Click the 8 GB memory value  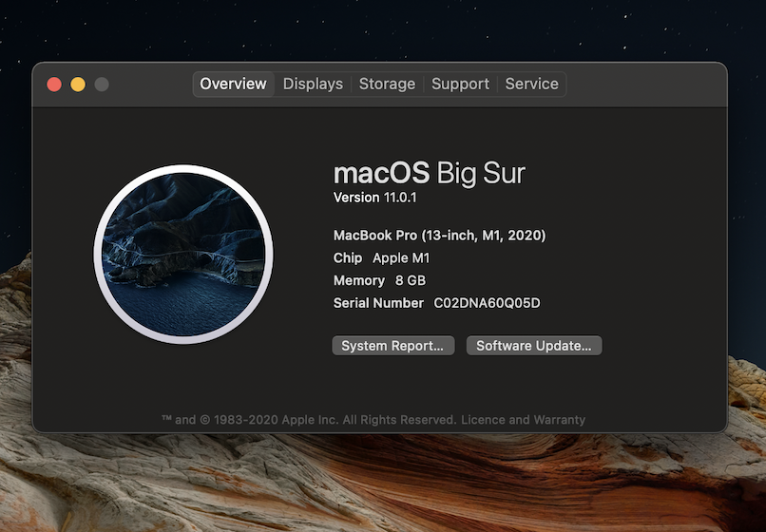coord(411,280)
